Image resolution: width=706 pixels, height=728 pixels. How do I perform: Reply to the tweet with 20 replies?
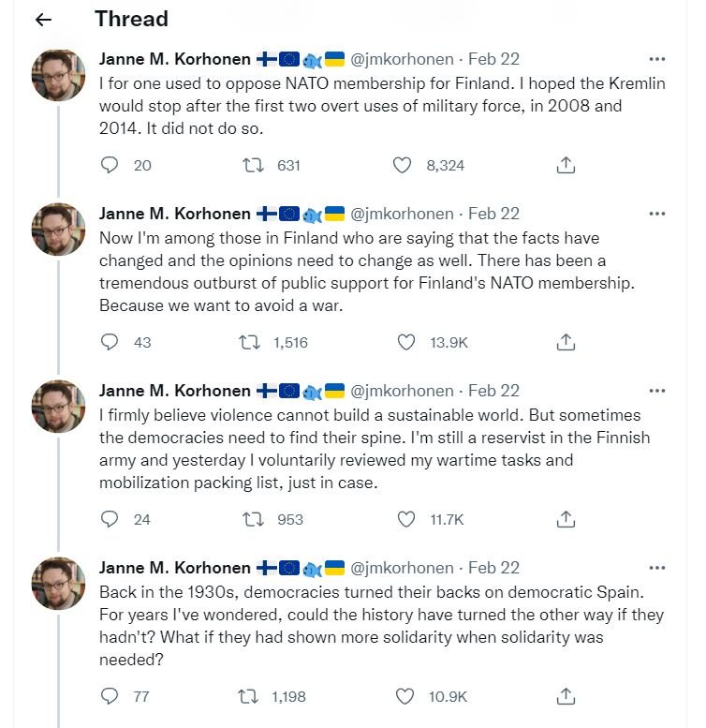110,165
